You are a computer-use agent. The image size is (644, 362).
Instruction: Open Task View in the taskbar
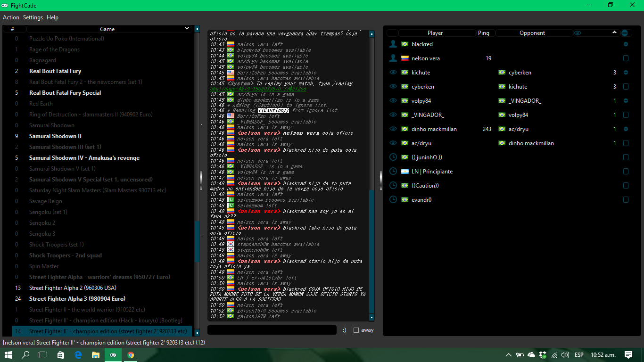point(43,355)
